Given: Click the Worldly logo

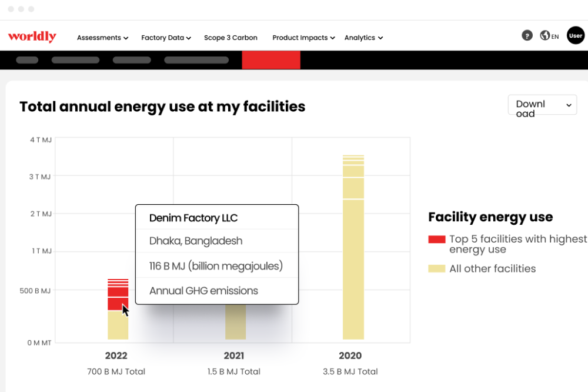Looking at the screenshot, I should (32, 36).
